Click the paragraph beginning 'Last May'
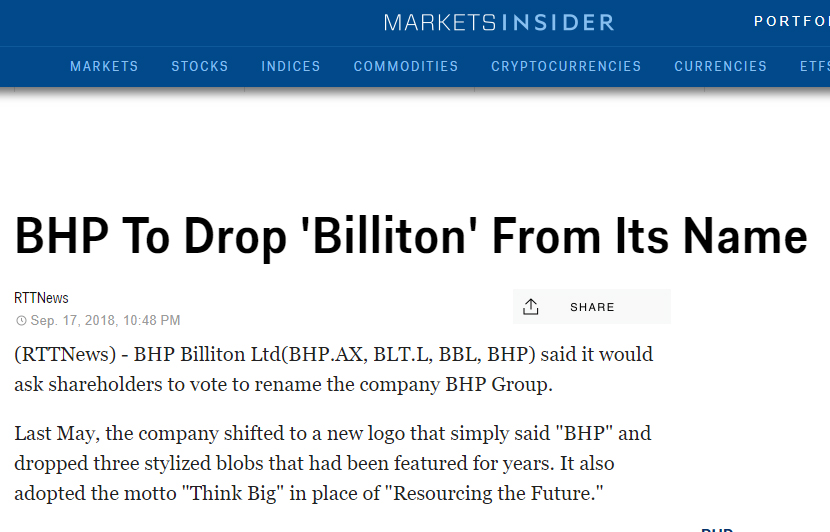The image size is (830, 532). click(x=333, y=463)
